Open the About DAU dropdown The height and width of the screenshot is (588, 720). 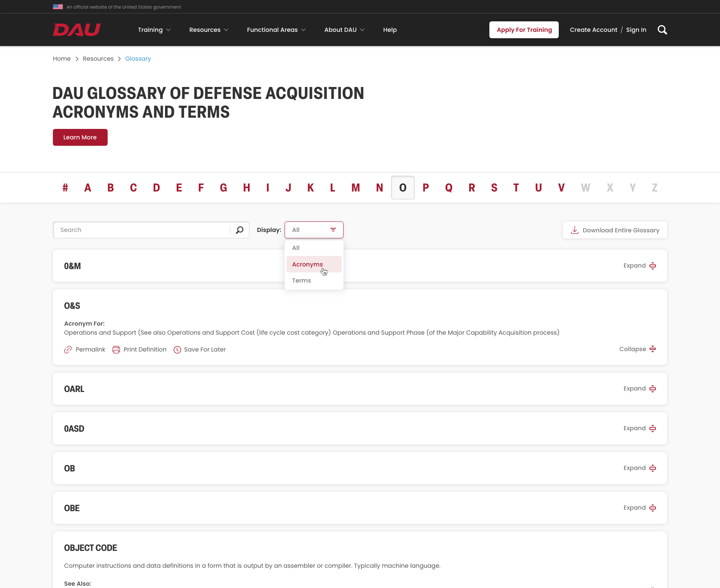[344, 30]
